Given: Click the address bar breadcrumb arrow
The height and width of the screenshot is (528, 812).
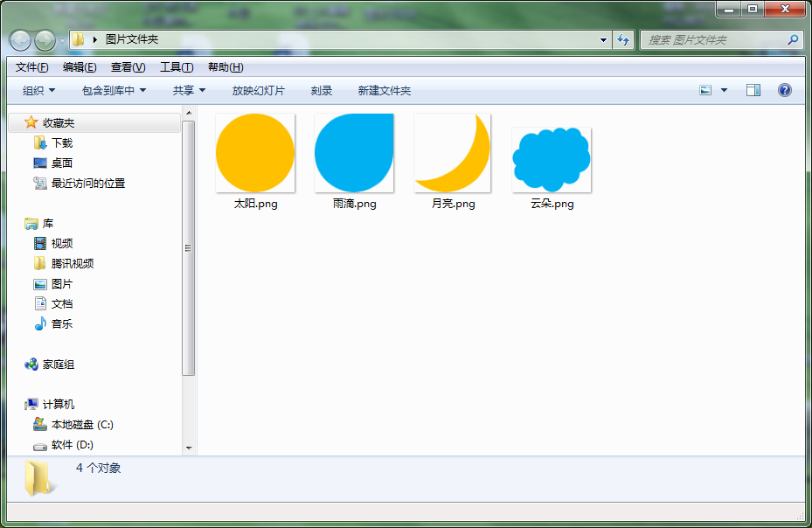Looking at the screenshot, I should point(94,39).
